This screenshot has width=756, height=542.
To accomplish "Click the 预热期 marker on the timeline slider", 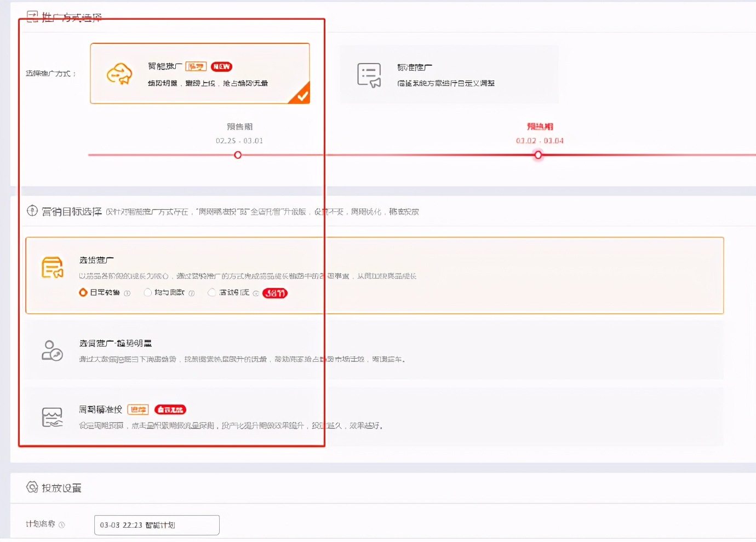I will tap(538, 155).
